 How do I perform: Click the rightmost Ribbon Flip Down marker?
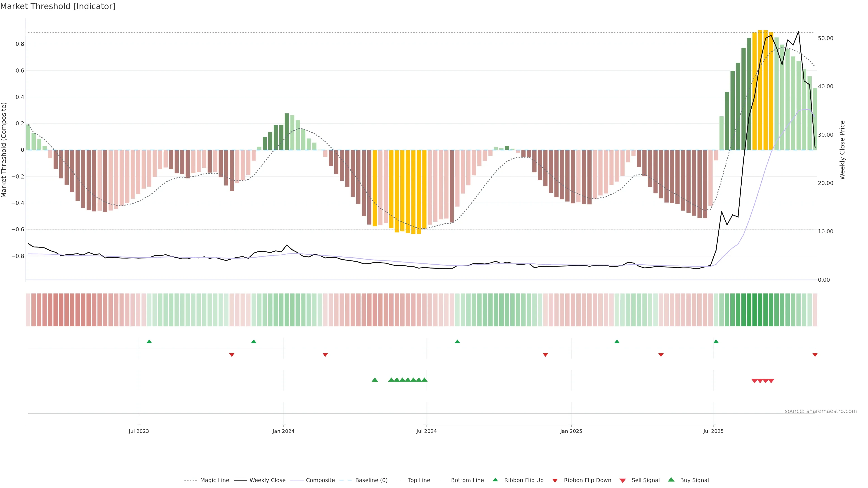[815, 355]
